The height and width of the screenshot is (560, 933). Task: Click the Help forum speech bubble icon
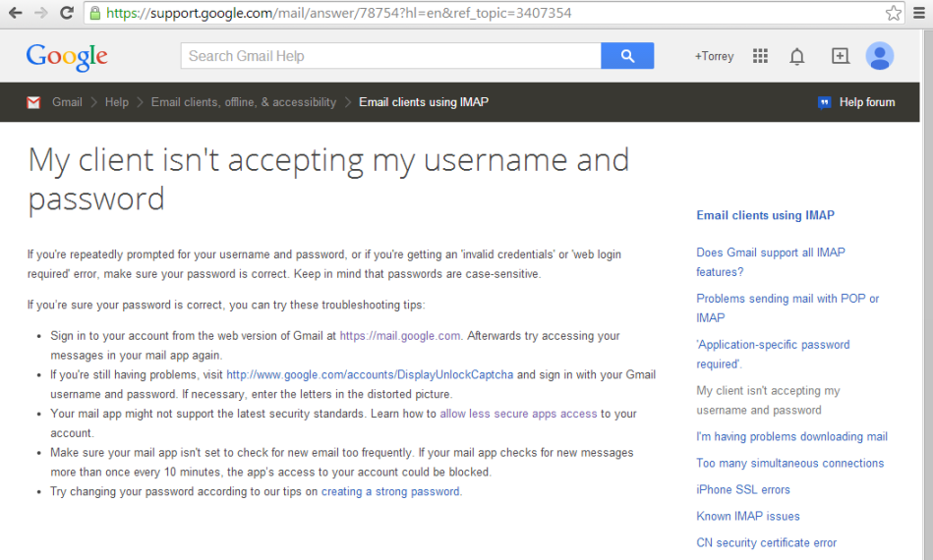824,103
